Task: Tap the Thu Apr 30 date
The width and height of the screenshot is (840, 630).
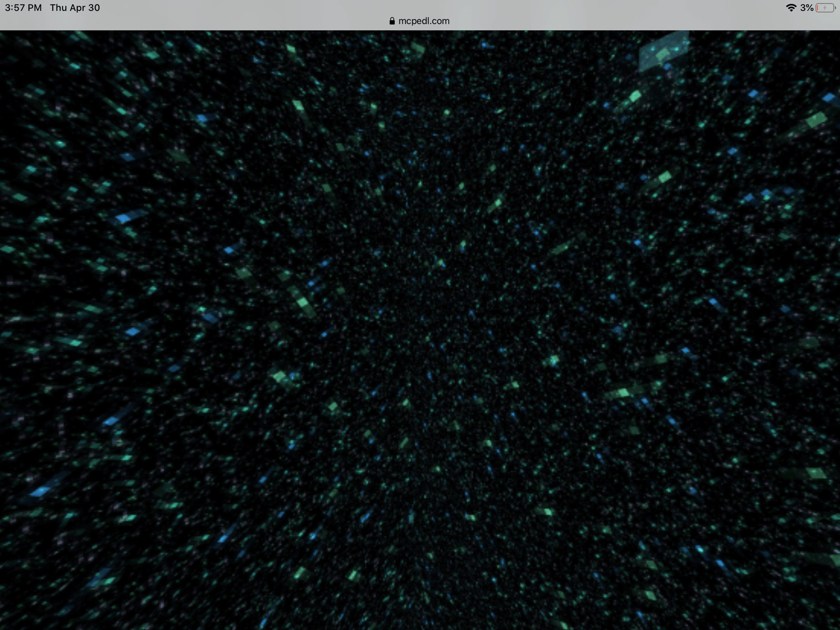Action: 75,8
